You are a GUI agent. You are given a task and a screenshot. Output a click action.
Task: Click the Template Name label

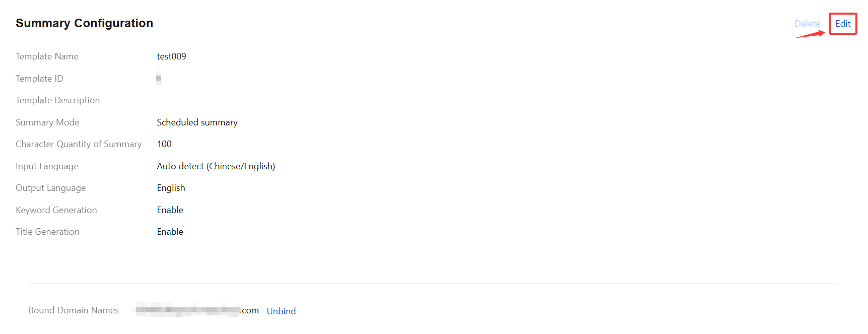(47, 56)
